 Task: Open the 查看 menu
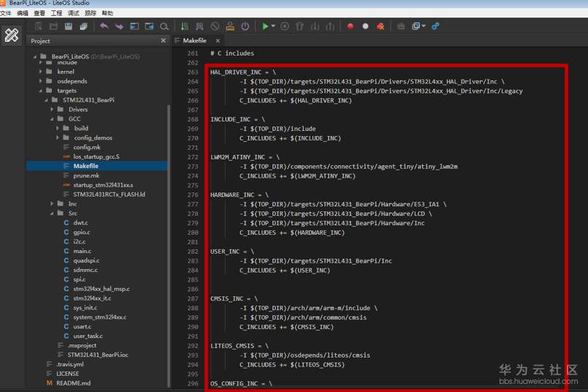pyautogui.click(x=39, y=13)
